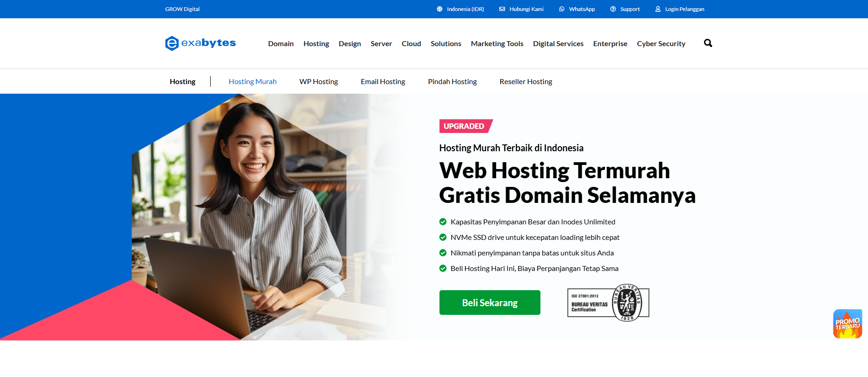Switch to the WP Hosting tab
The width and height of the screenshot is (868, 377).
(319, 81)
